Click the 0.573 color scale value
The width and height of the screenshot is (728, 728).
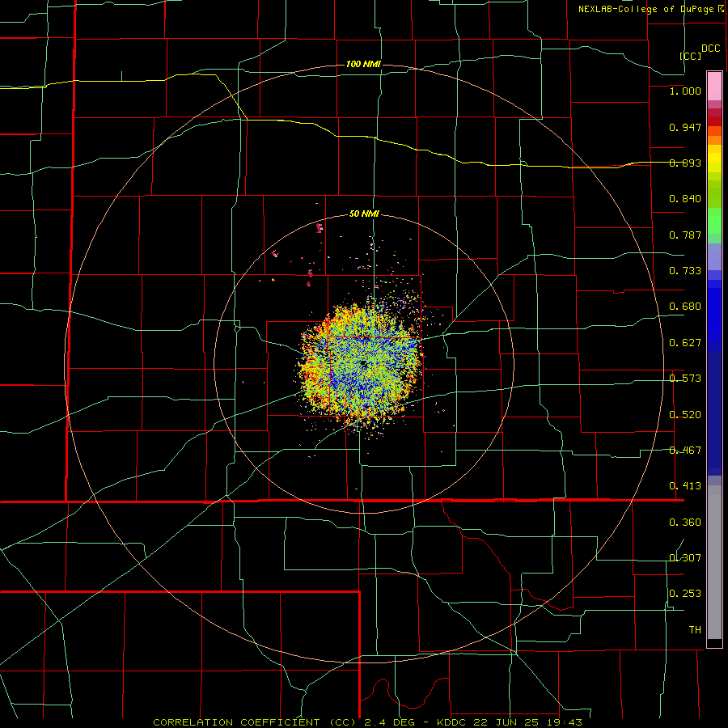[x=685, y=379]
